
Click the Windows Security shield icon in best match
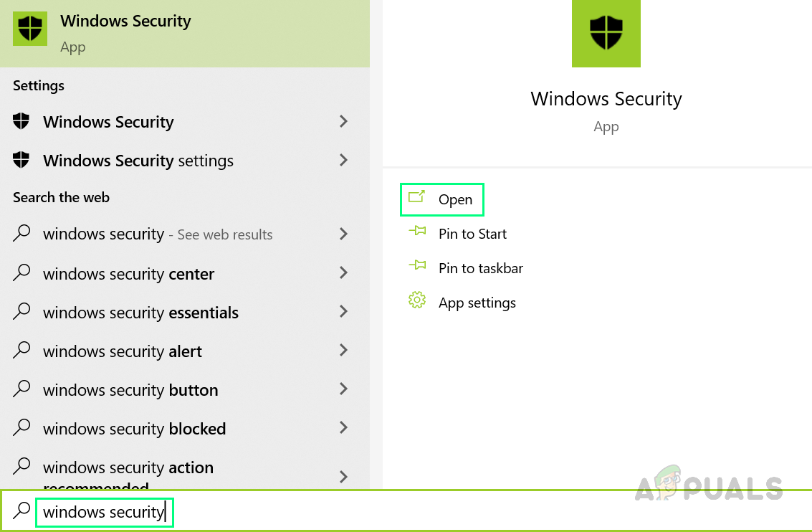coord(30,29)
